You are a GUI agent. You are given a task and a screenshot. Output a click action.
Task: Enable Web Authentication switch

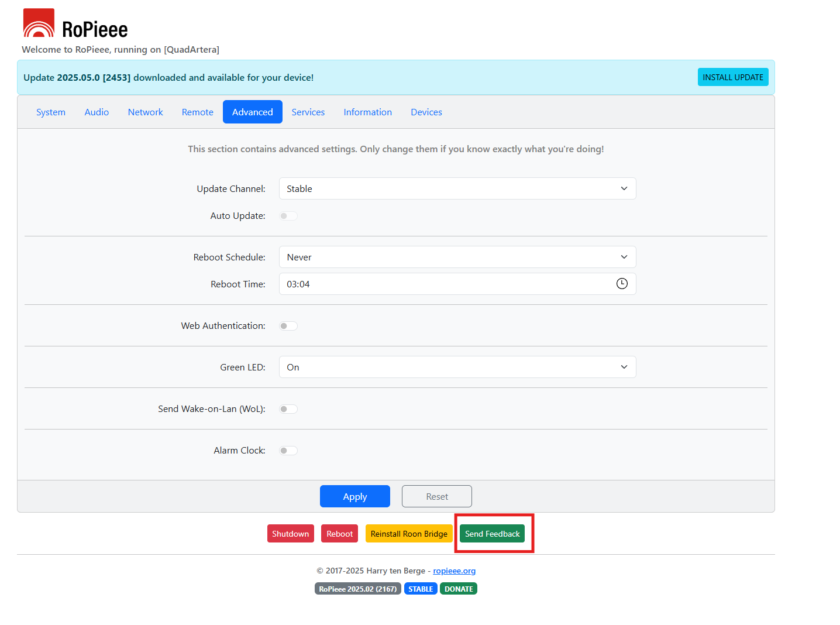point(288,326)
